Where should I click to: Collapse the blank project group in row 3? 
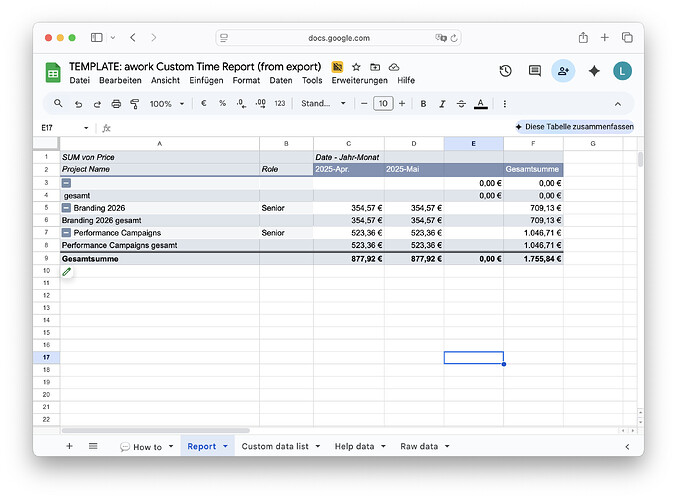tap(66, 183)
